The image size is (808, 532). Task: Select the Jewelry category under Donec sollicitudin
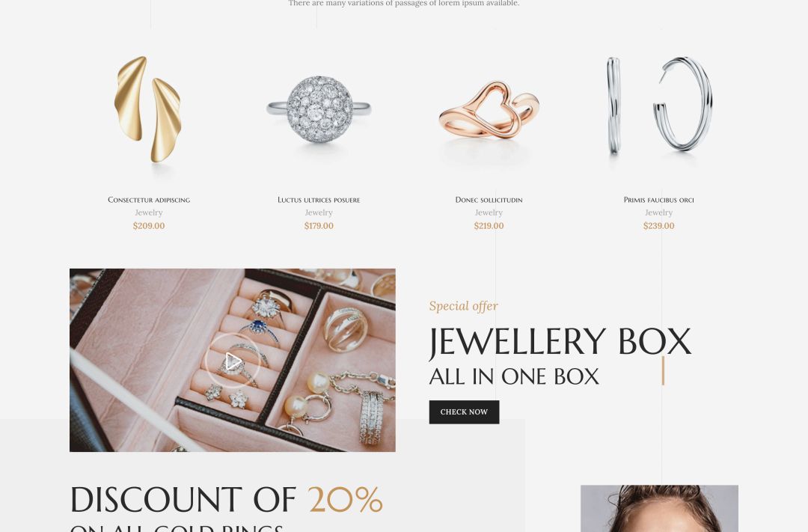(x=489, y=213)
